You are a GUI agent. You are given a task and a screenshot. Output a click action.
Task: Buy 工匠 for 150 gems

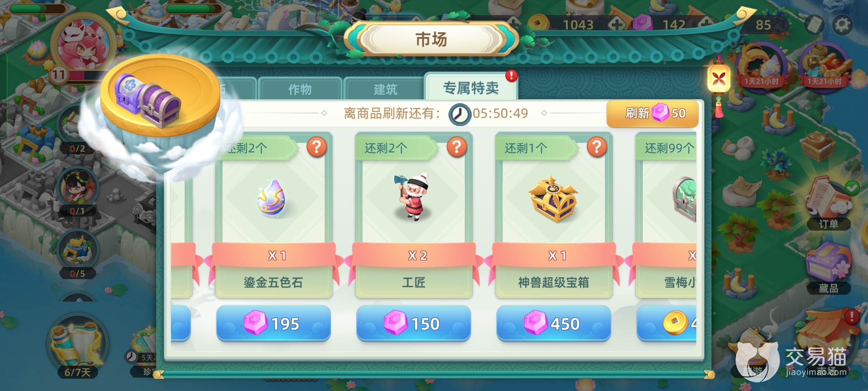click(x=413, y=323)
